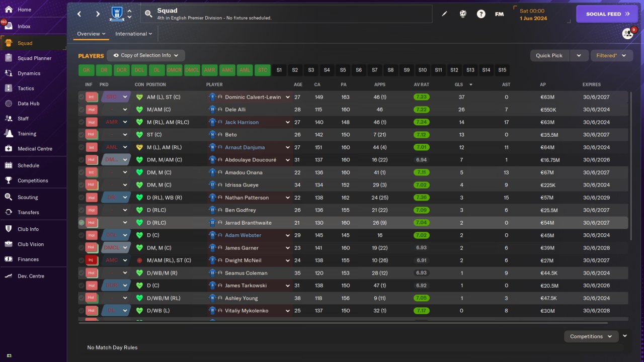Tick the selection circle for Amadou Onana
The height and width of the screenshot is (362, 644).
click(x=82, y=172)
